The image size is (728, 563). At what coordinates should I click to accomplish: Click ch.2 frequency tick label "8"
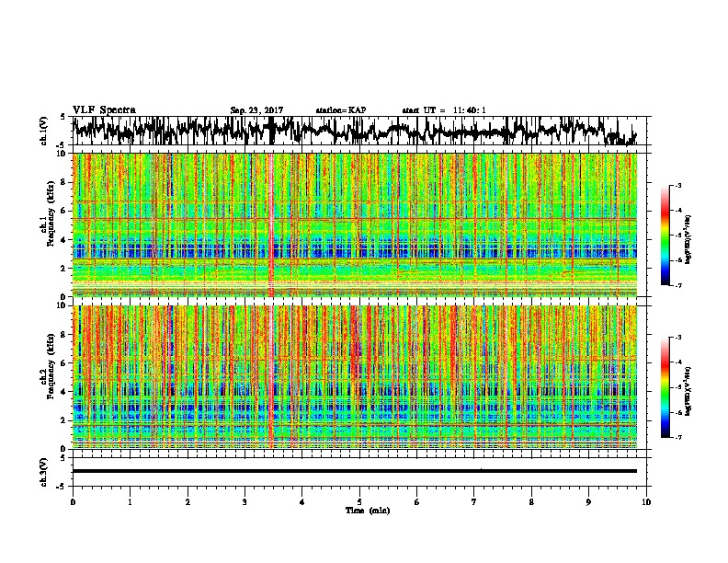63,334
